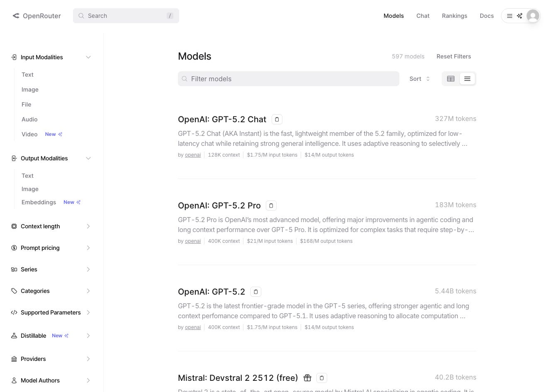Click the Distillable flask icon
This screenshot has width=547, height=392.
(x=14, y=336)
